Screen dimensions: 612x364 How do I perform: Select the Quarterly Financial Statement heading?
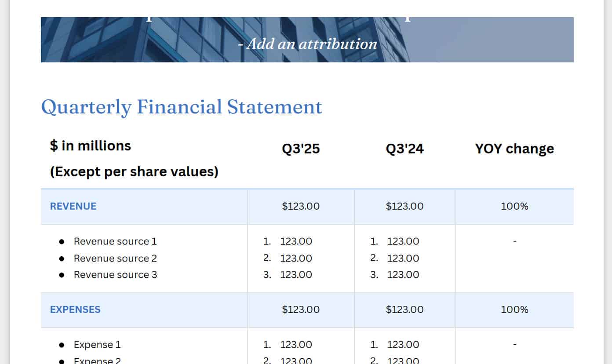point(182,107)
